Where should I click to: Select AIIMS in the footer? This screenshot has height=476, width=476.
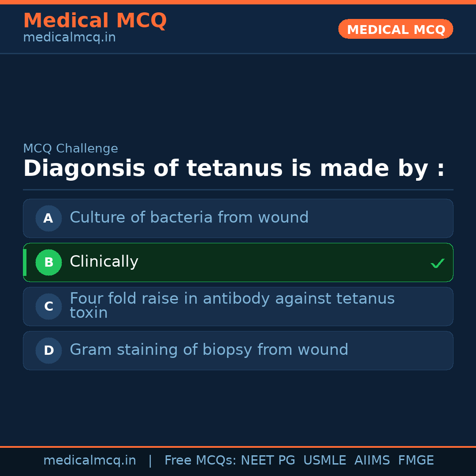[x=372, y=461]
